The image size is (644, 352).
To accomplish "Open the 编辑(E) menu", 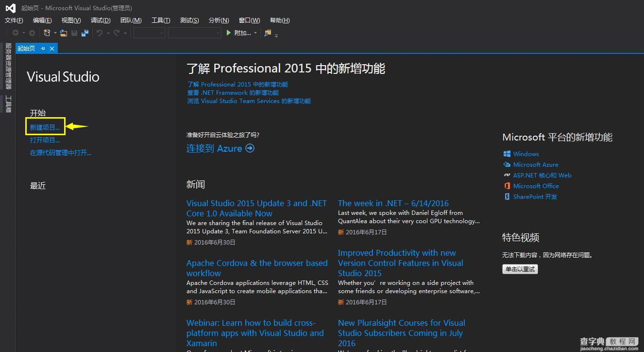I will pos(42,20).
